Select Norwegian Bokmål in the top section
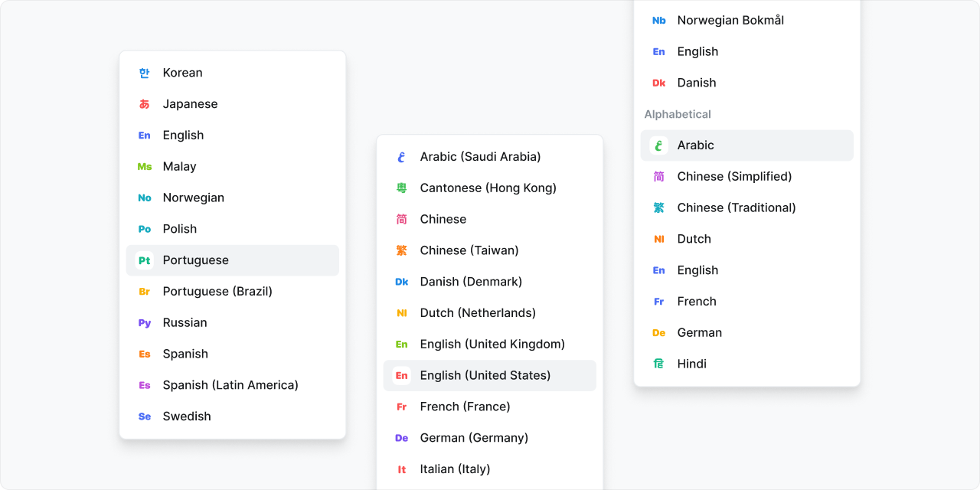 click(x=747, y=21)
